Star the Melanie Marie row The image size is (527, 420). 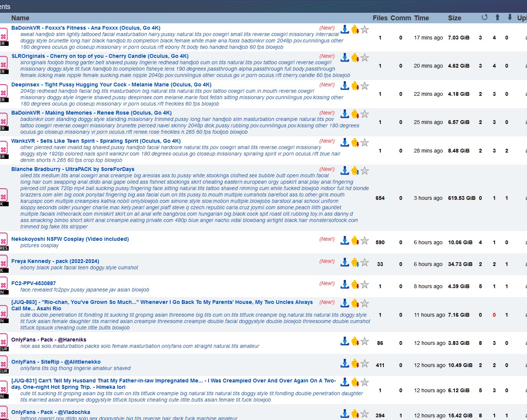click(365, 86)
